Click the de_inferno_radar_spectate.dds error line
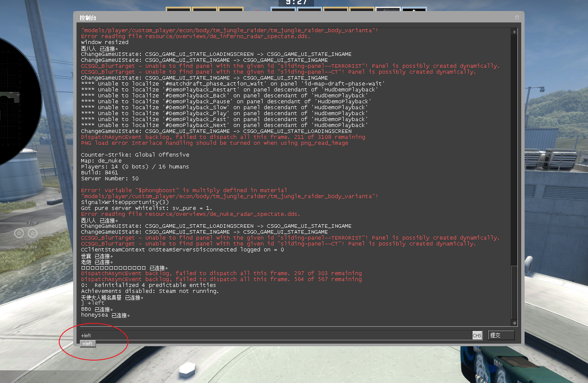 (x=196, y=36)
